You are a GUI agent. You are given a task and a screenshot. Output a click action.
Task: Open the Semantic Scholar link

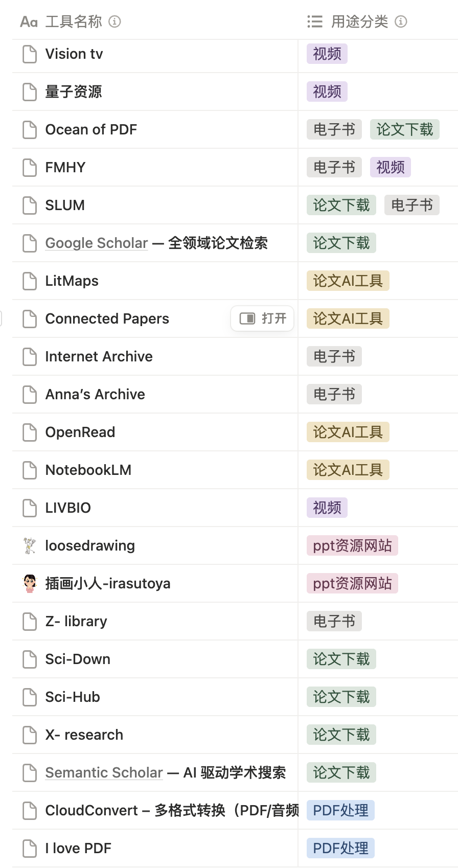(104, 772)
